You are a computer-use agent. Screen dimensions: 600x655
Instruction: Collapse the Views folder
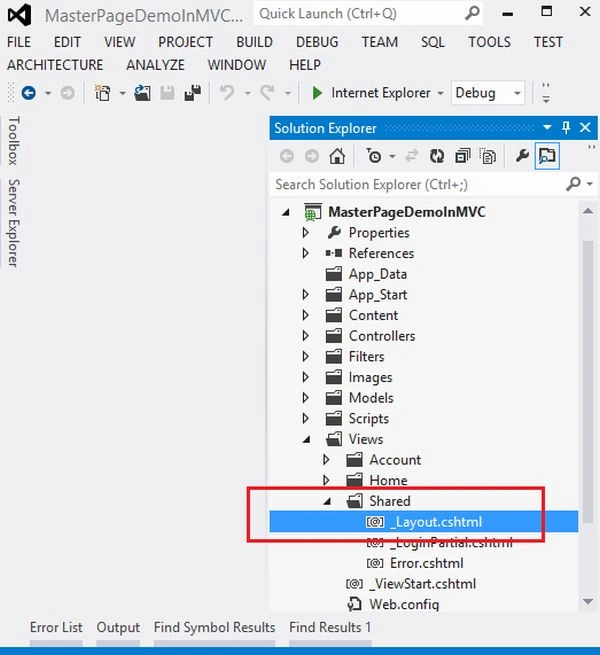[307, 439]
